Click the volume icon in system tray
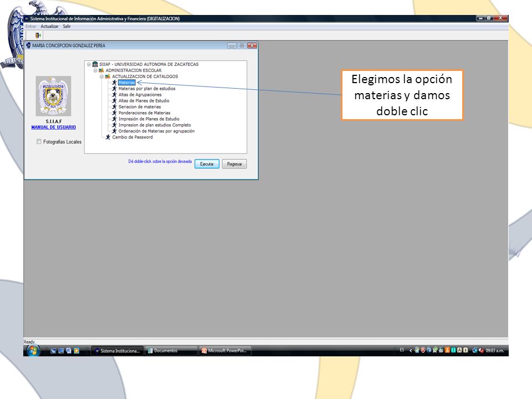The width and height of the screenshot is (532, 399). [x=481, y=350]
